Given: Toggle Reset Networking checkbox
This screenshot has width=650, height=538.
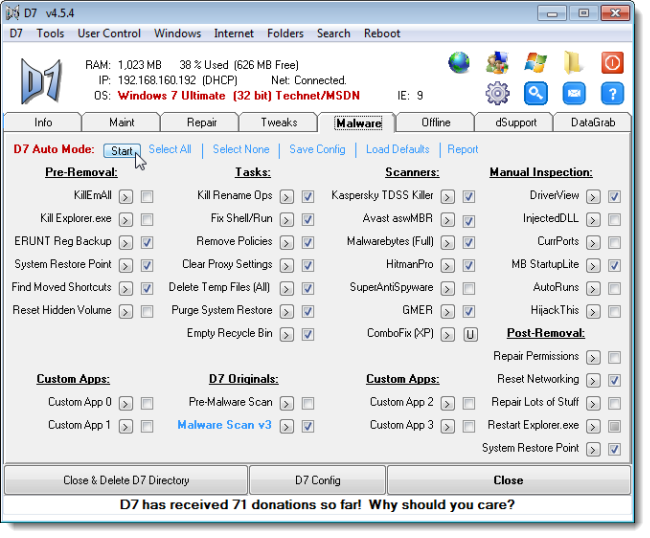Looking at the screenshot, I should pos(614,380).
